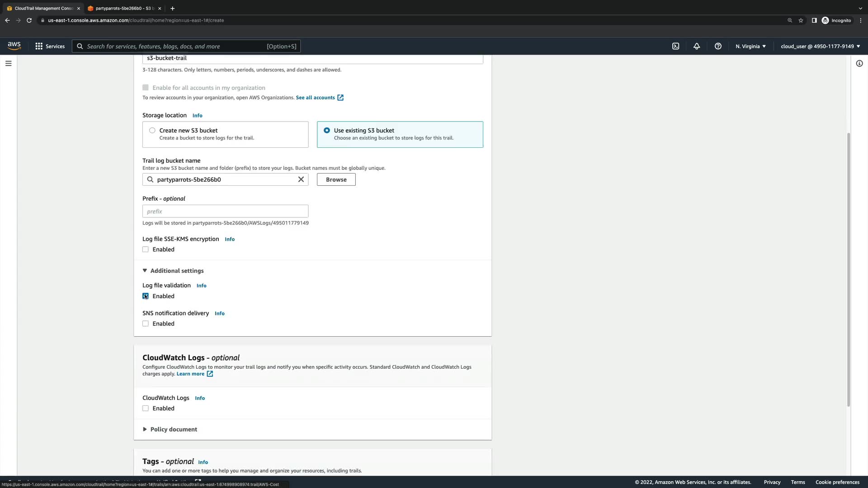Click into the Prefix input field
The width and height of the screenshot is (868, 488).
point(225,211)
